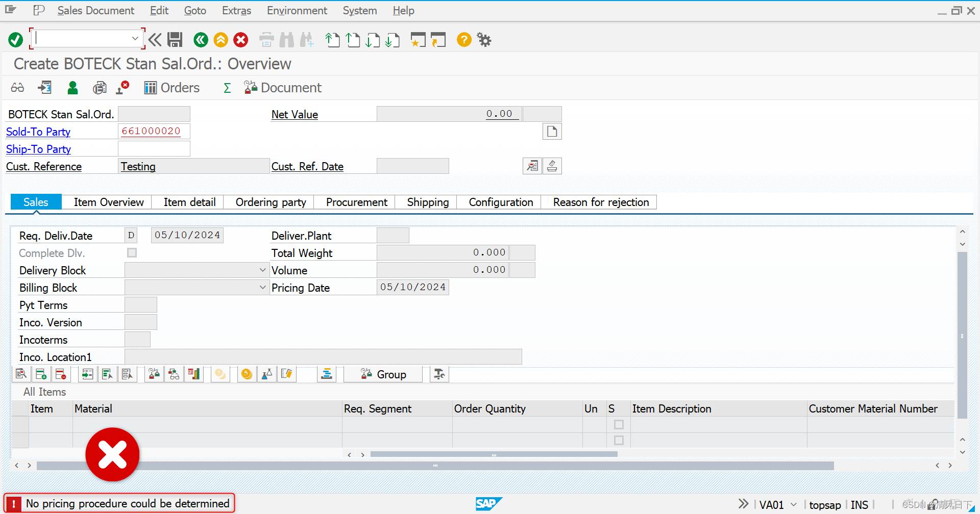Open the Billing Block dropdown
Screen dimensions: 980x514
coord(262,288)
